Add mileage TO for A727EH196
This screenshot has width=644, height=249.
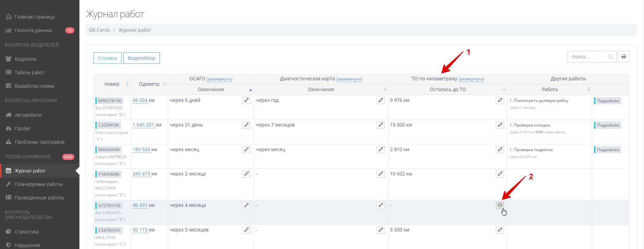click(x=500, y=205)
